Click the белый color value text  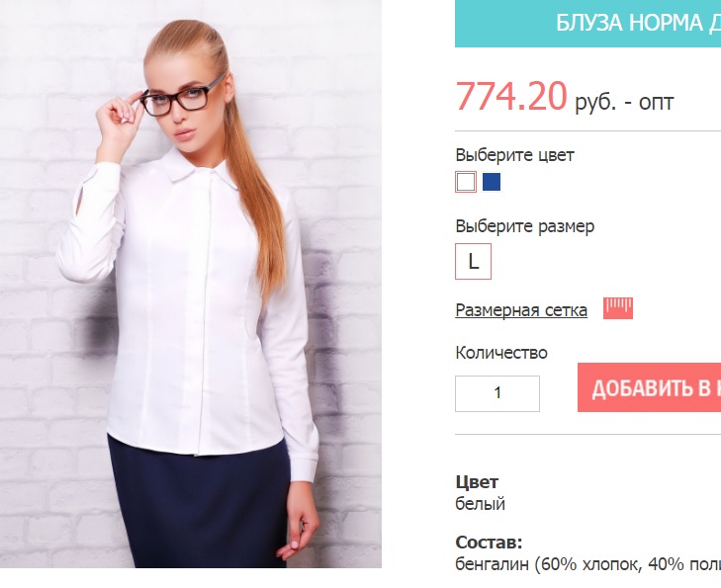tap(480, 504)
